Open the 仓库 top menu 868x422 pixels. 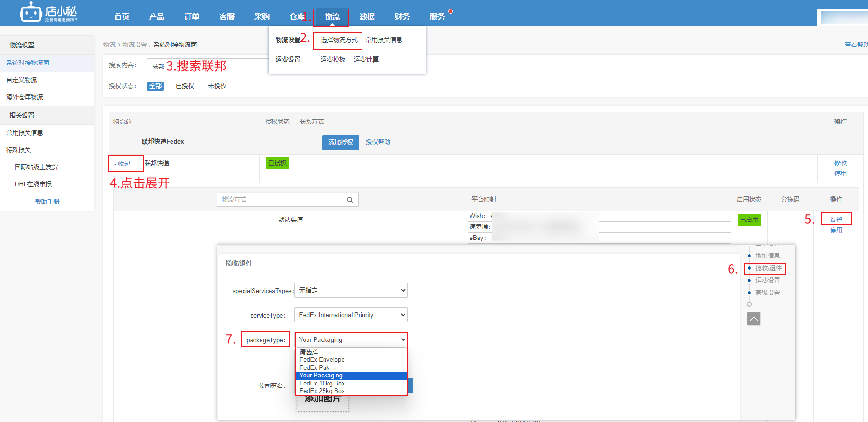297,17
